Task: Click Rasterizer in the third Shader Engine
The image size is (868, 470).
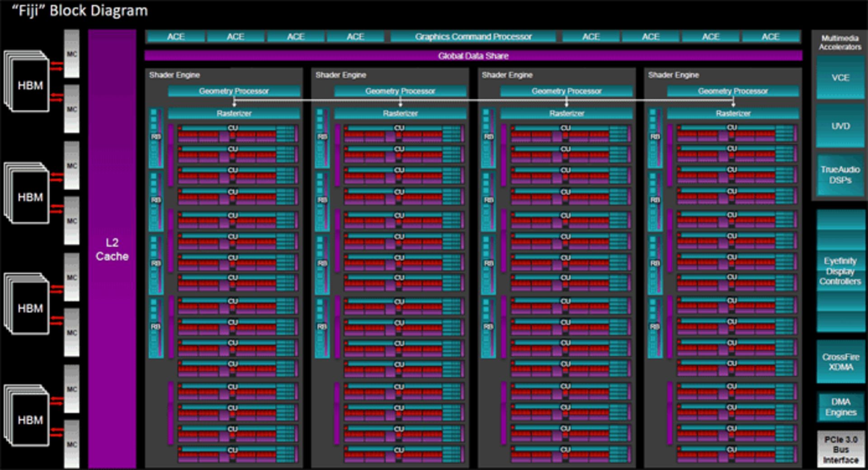Action: 566,113
